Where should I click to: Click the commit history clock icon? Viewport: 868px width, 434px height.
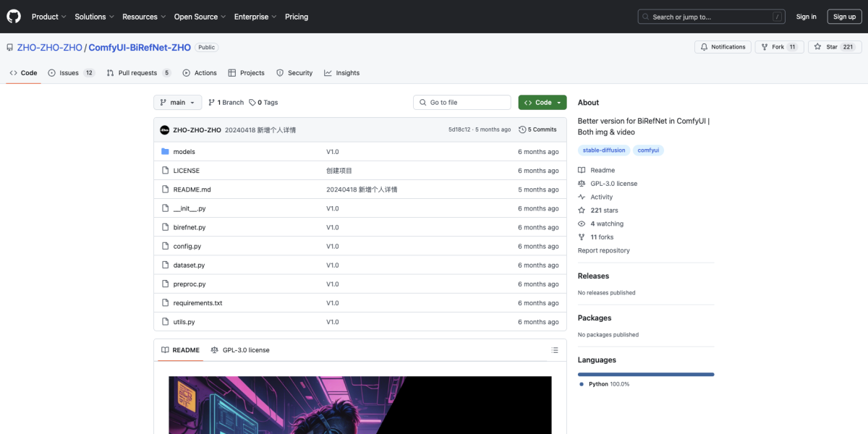coord(522,129)
